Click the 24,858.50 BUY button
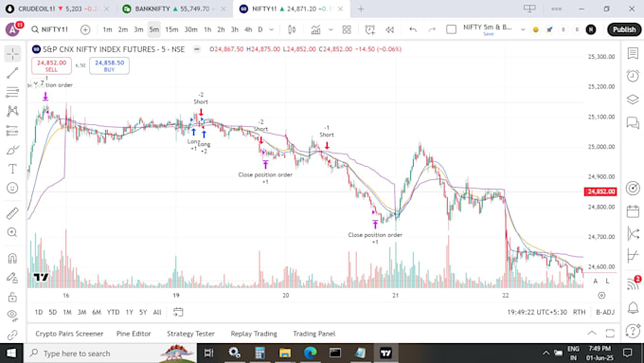This screenshot has height=363, width=644. click(109, 65)
